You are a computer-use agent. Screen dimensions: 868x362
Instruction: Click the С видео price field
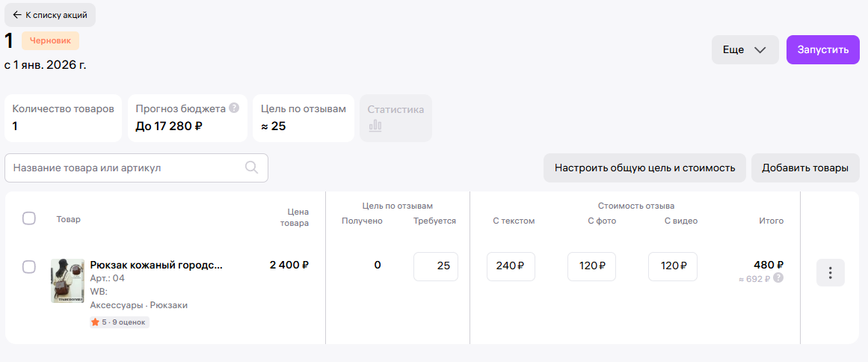pos(673,267)
